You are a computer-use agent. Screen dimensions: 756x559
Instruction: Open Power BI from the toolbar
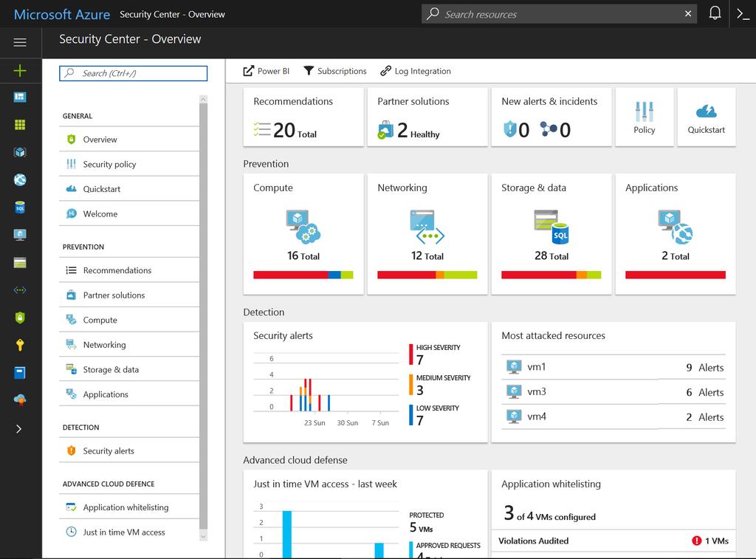[x=266, y=71]
